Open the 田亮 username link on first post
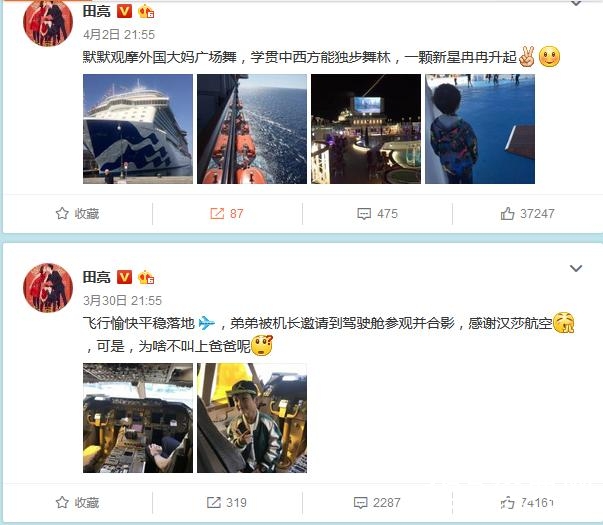This screenshot has height=525, width=603. tap(97, 11)
